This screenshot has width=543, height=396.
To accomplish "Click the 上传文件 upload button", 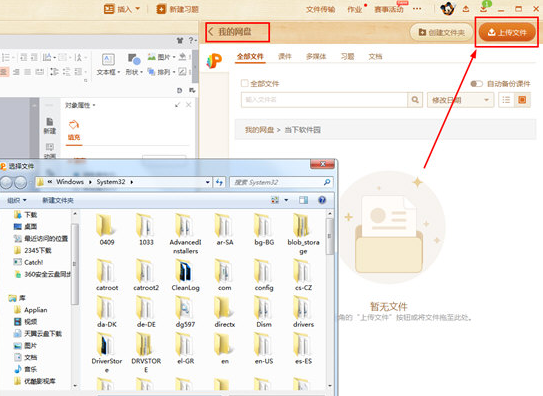I will 507,32.
